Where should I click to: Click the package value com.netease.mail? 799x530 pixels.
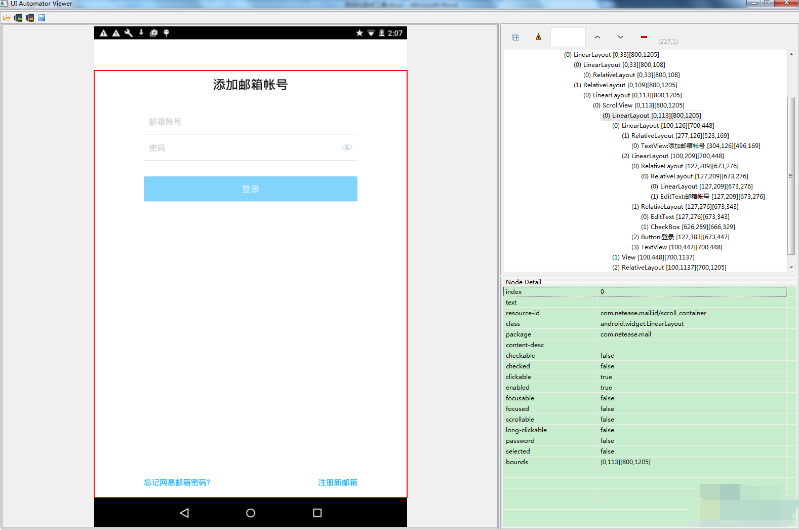[626, 334]
